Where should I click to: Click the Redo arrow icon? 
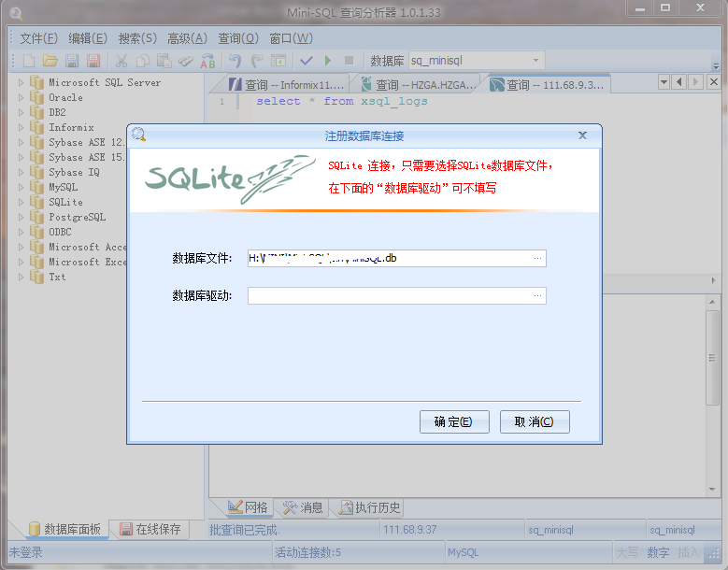coord(257,61)
